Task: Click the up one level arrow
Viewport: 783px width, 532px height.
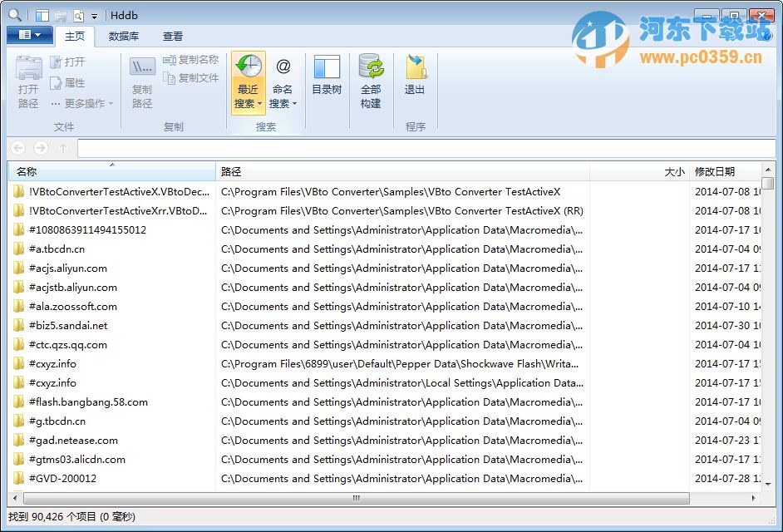Action: click(63, 148)
